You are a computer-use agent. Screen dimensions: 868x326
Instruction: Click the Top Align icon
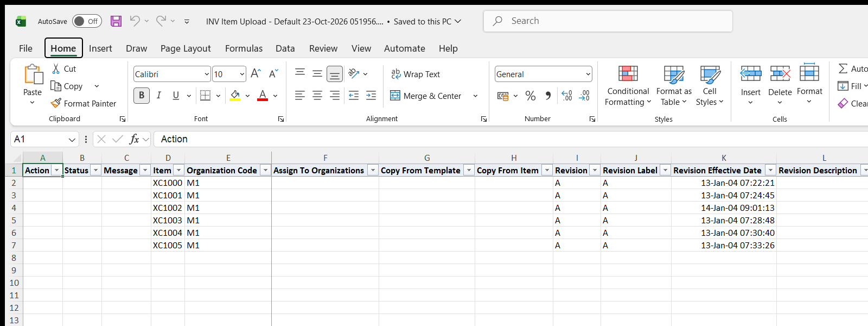click(300, 73)
